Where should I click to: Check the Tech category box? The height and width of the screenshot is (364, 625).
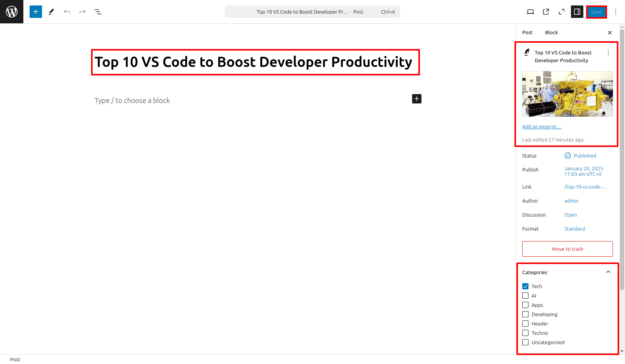pos(525,286)
